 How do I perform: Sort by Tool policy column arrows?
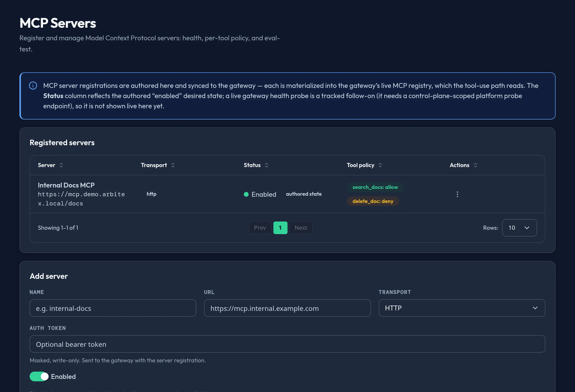(x=380, y=165)
